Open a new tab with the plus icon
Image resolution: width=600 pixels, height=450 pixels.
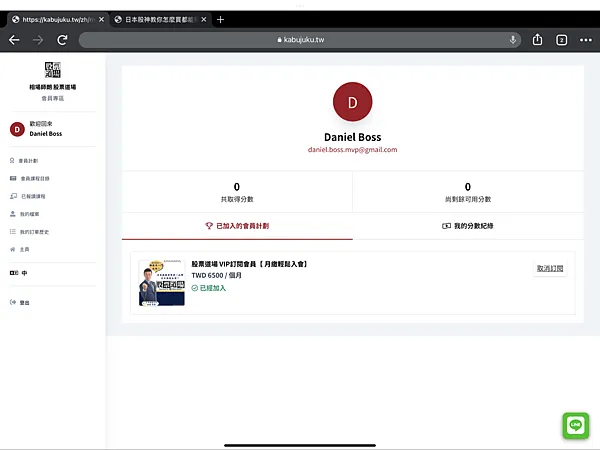(220, 20)
